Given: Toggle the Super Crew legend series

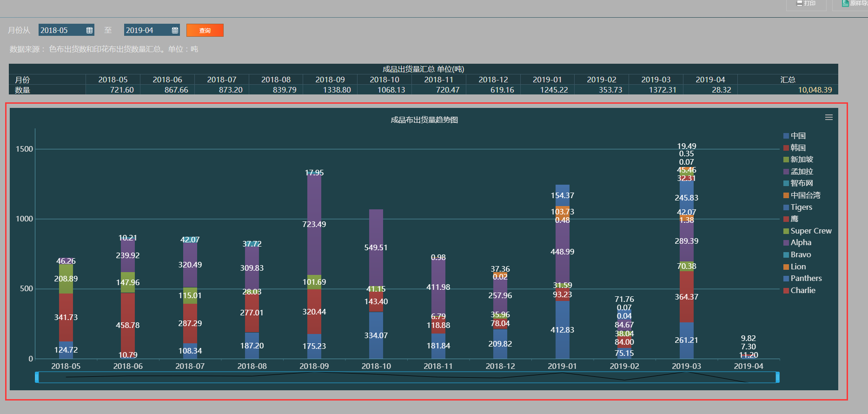Looking at the screenshot, I should click(808, 231).
